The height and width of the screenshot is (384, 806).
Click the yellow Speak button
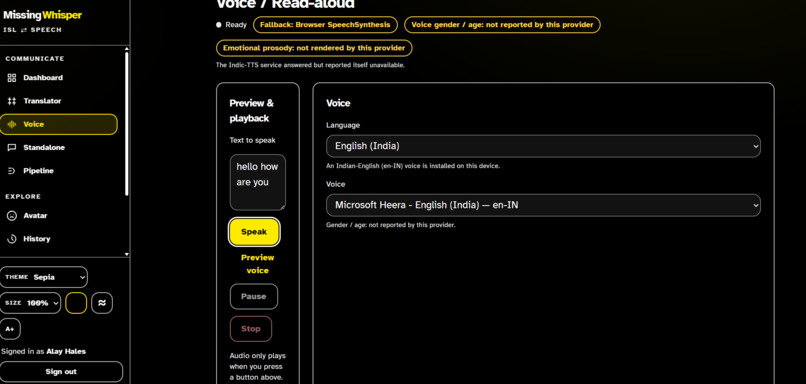[x=254, y=232]
